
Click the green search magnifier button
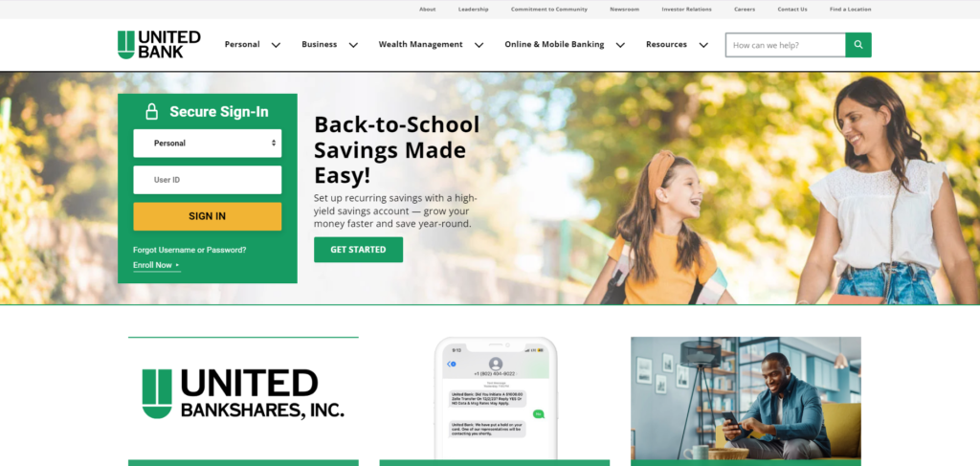858,45
